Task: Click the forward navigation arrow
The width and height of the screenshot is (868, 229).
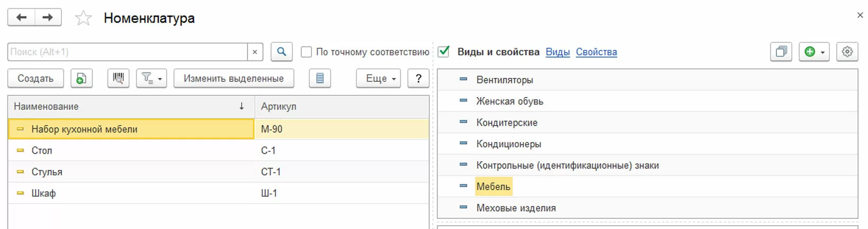Action: (x=48, y=17)
